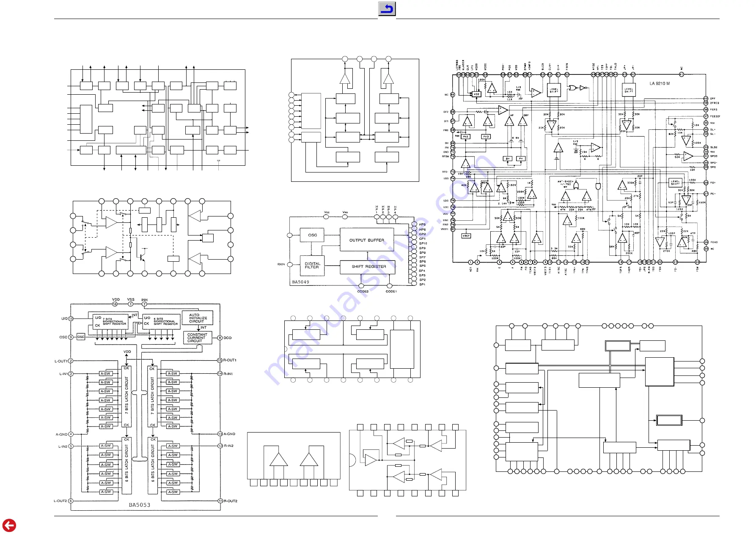The width and height of the screenshot is (756, 534).
Task: Click the L-OUT1 pin label
Action: point(61,361)
